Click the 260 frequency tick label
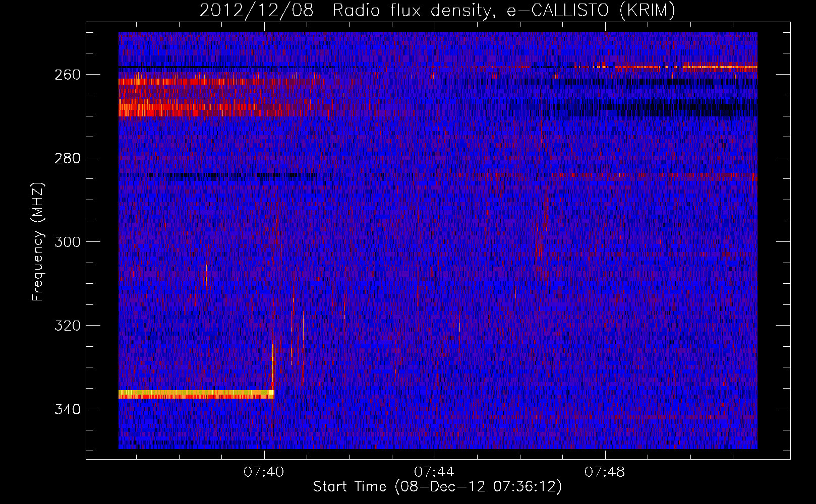The height and width of the screenshot is (504, 816). [x=67, y=75]
